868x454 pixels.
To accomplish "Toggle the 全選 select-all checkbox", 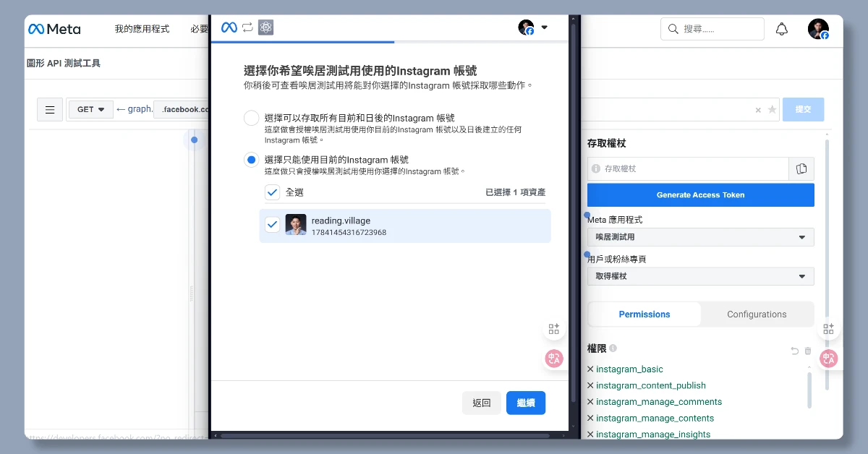I will point(272,192).
